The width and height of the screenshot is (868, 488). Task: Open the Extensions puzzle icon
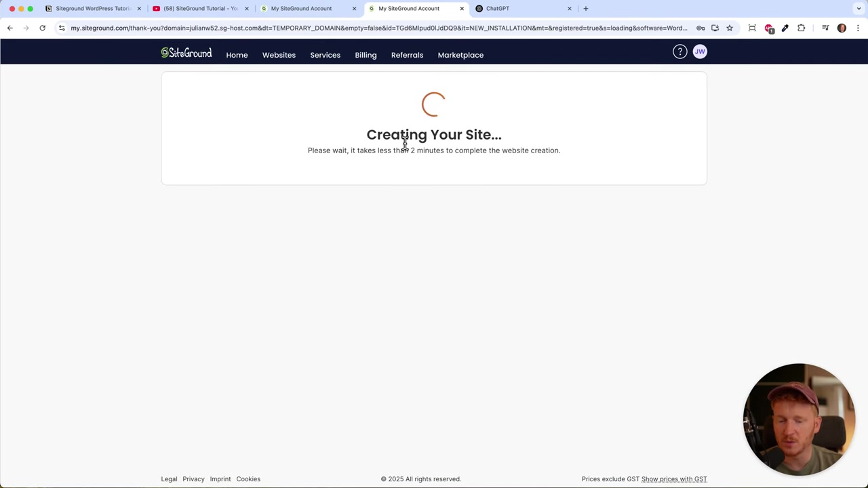click(802, 28)
